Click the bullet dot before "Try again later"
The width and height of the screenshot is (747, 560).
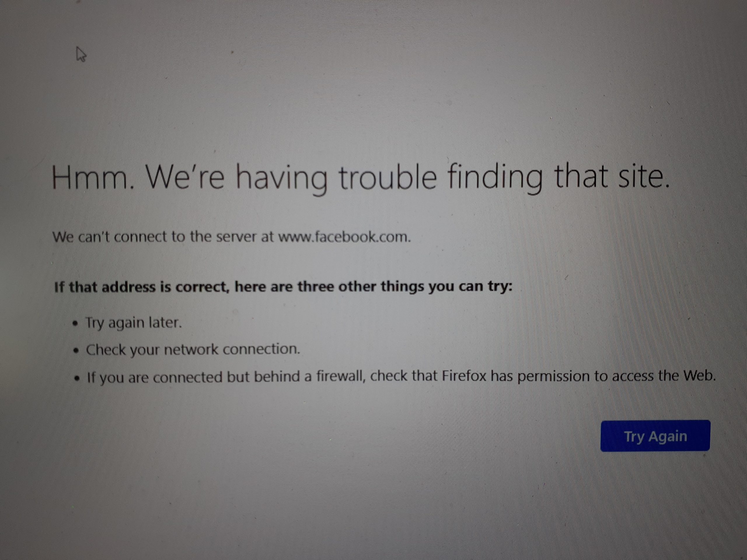(77, 324)
